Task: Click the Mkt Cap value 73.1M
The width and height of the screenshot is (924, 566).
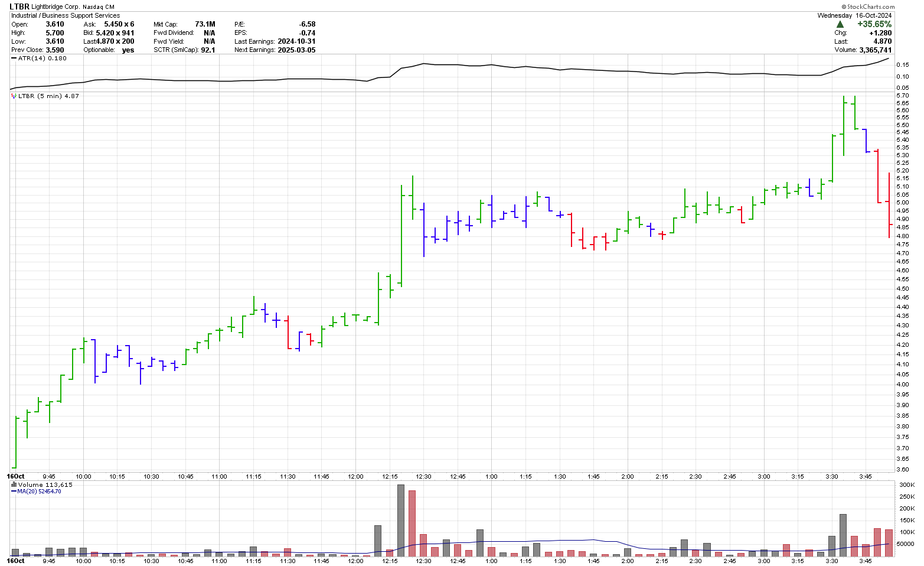Action: pos(205,24)
